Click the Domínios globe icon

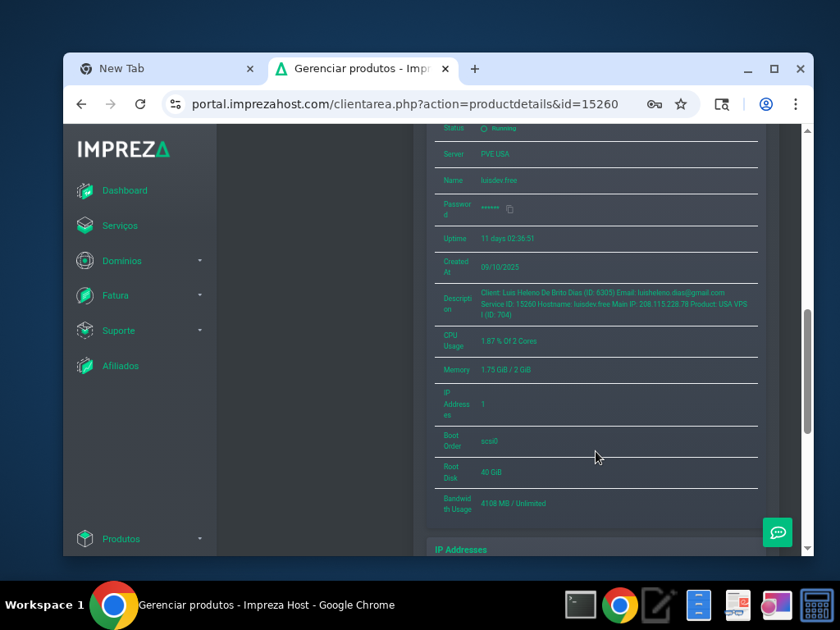tap(84, 261)
